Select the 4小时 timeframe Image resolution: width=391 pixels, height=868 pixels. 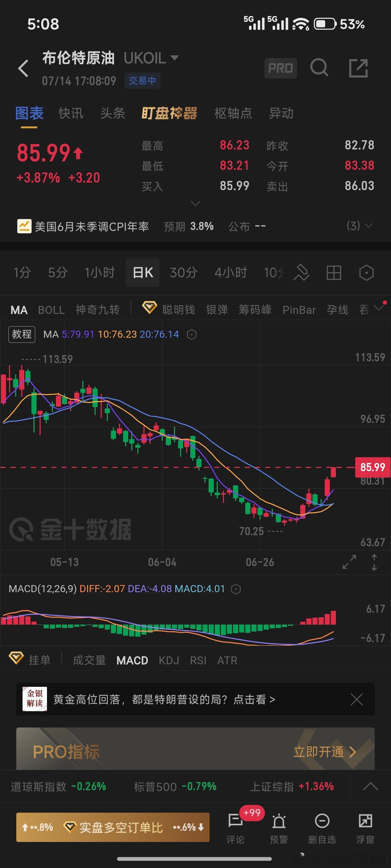coord(231,273)
